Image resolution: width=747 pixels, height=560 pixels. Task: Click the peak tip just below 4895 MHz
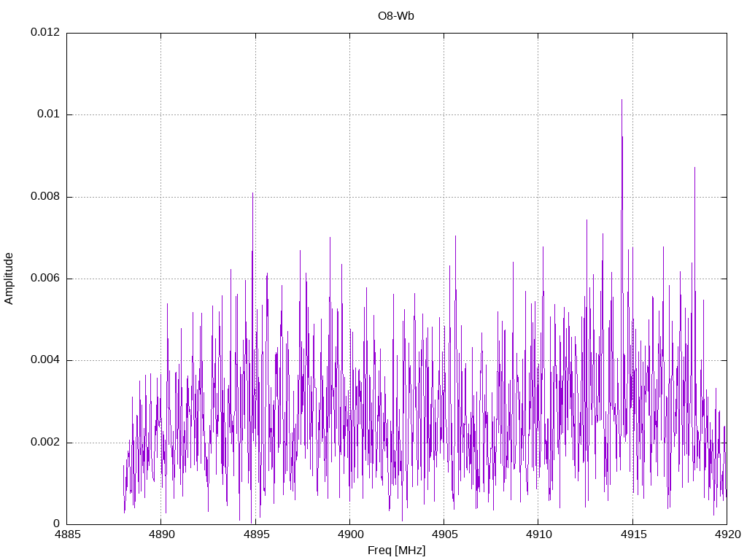pos(252,193)
